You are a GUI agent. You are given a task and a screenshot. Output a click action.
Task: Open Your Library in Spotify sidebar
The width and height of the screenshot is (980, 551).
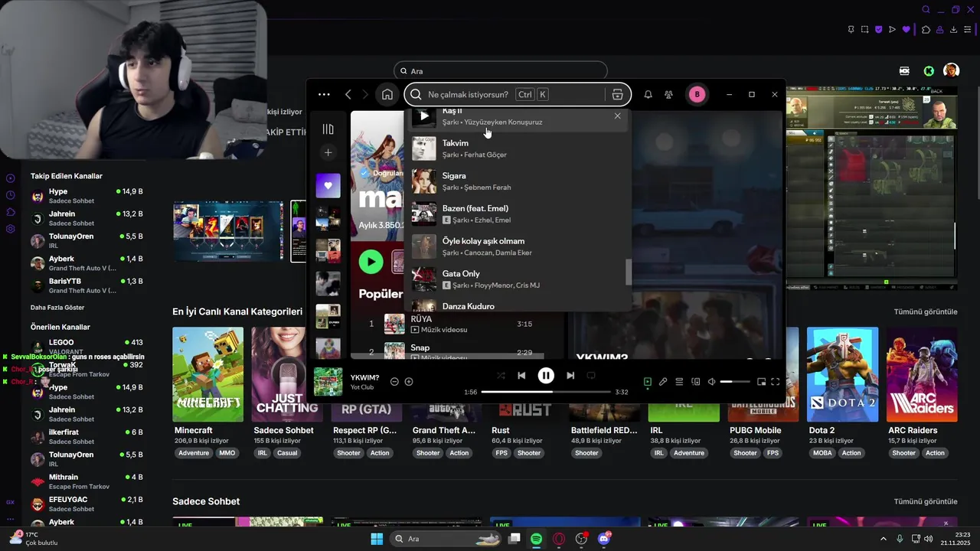pyautogui.click(x=328, y=129)
